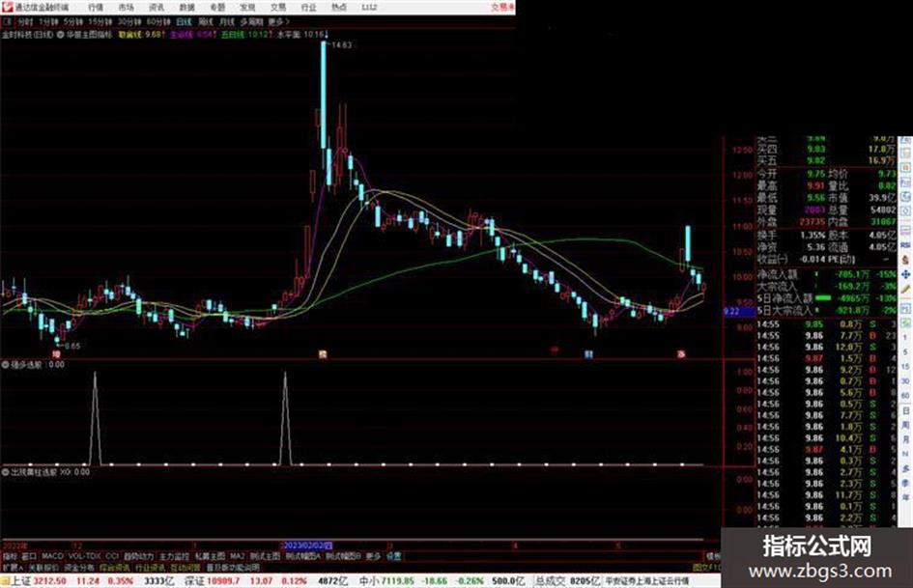Image resolution: width=913 pixels, height=588 pixels.
Task: Click the orange event marker below the peak candle
Action: 323,354
